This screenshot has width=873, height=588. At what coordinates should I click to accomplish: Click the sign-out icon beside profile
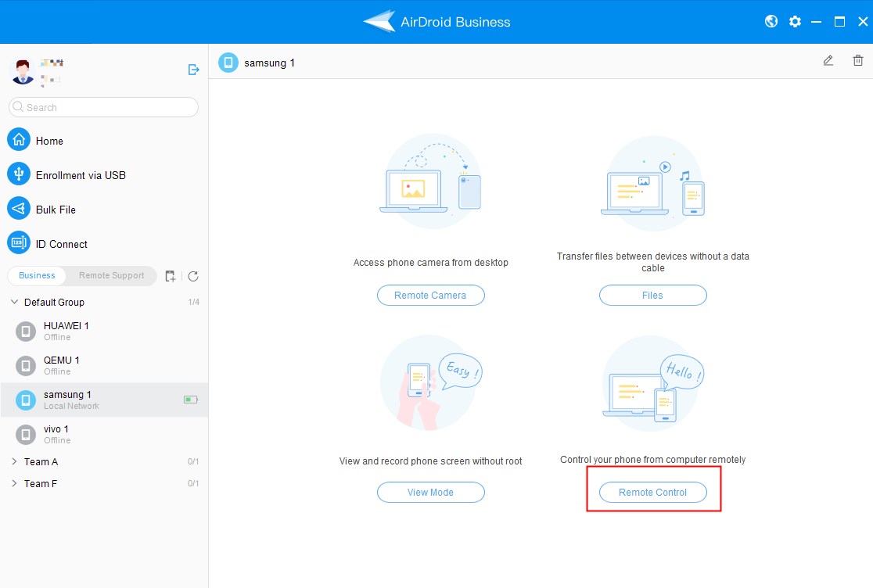point(193,70)
